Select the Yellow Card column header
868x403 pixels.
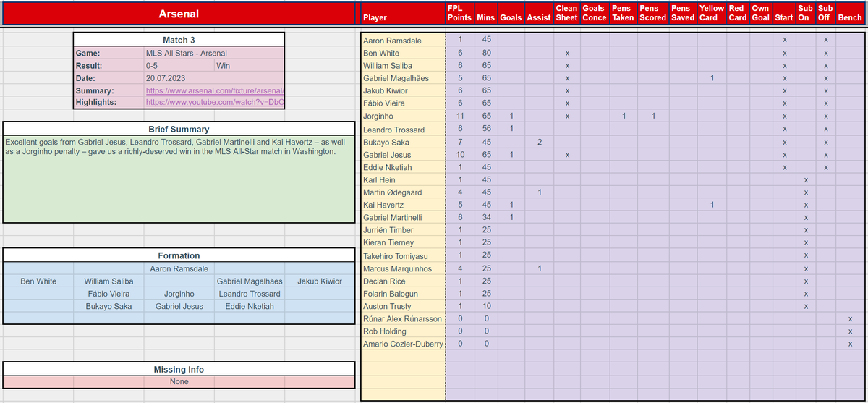click(712, 13)
